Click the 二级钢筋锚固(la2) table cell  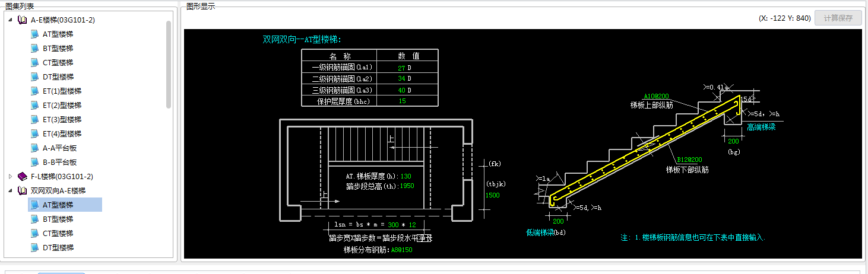[x=339, y=79]
